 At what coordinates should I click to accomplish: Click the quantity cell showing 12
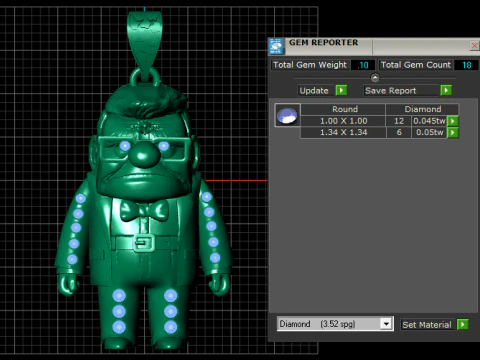[399, 121]
